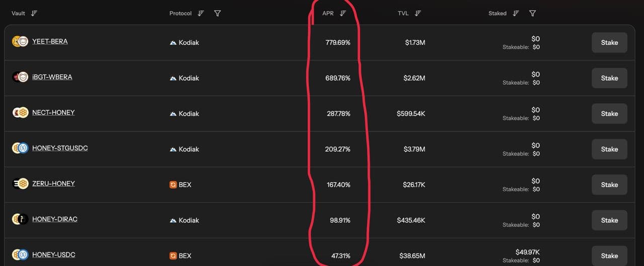Stake in the YEET-BERA vault
The height and width of the screenshot is (266, 644).
point(609,42)
